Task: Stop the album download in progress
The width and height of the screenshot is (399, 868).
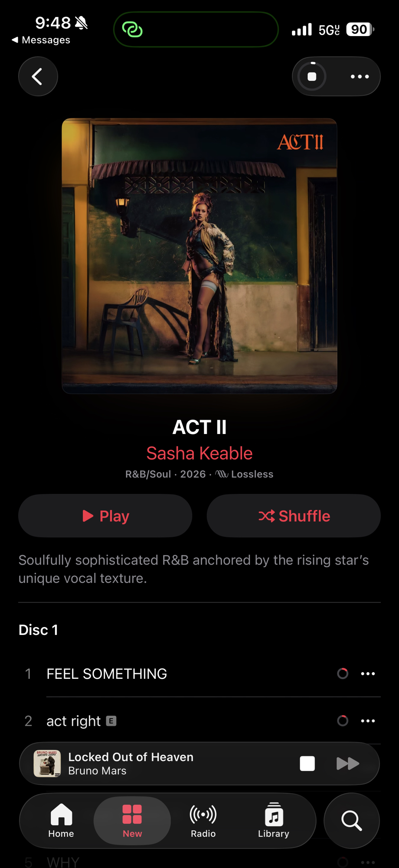Action: pyautogui.click(x=312, y=77)
